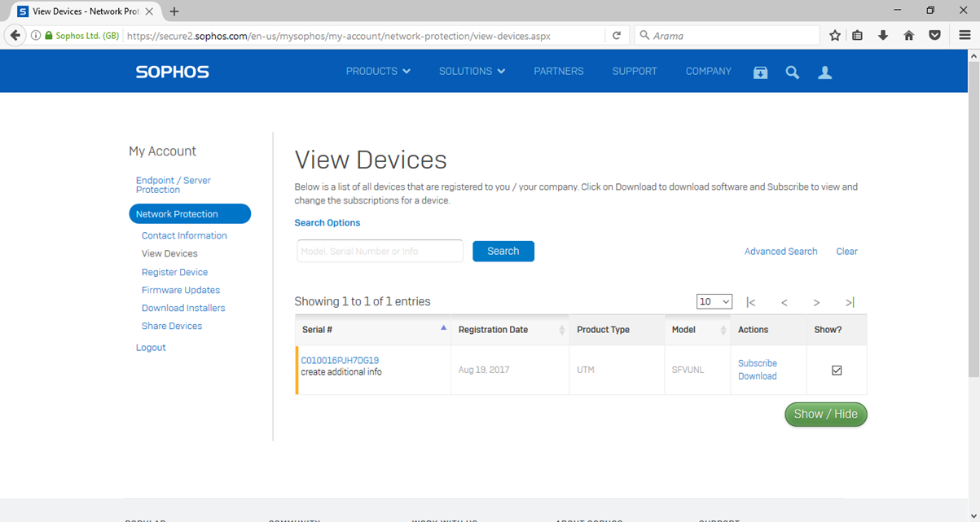Click the 'View Devices' page heading
This screenshot has height=522, width=980.
371,160
